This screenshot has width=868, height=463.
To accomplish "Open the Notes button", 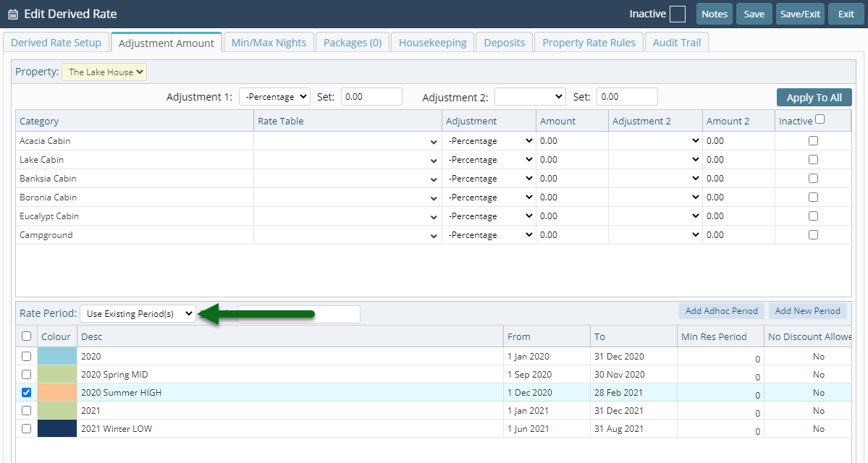I will coord(714,14).
